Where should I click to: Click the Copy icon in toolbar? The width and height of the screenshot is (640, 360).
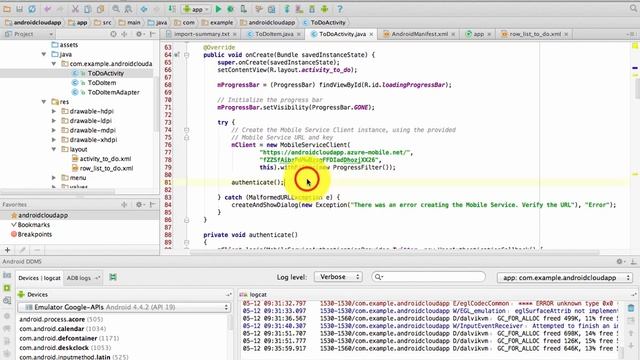point(87,9)
